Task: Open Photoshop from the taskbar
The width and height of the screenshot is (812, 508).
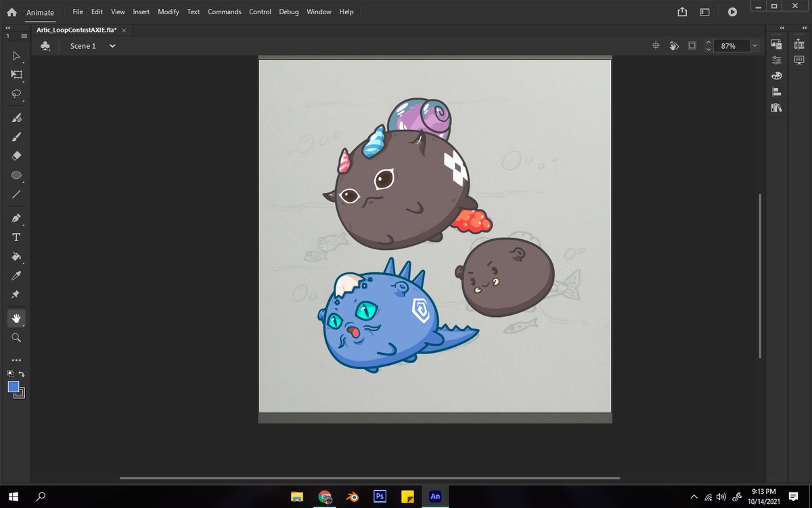Action: (x=380, y=496)
